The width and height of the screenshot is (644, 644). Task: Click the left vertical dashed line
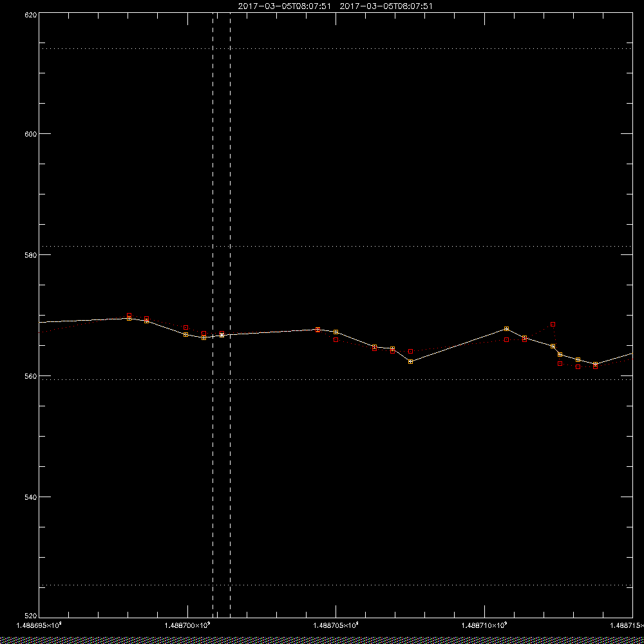[213, 315]
